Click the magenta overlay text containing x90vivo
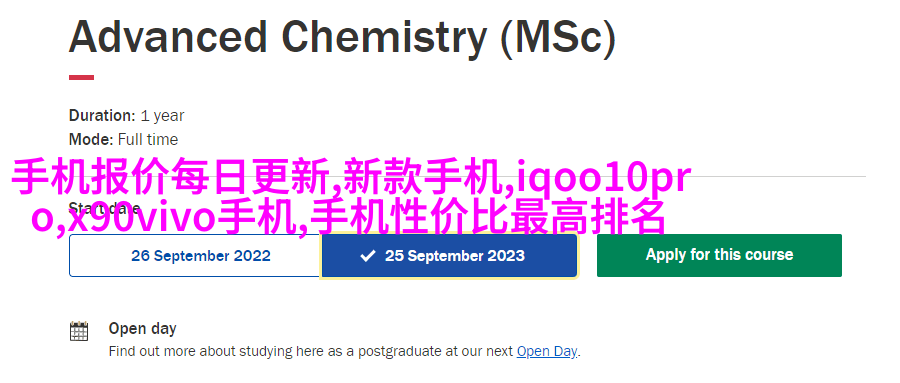 (x=349, y=218)
